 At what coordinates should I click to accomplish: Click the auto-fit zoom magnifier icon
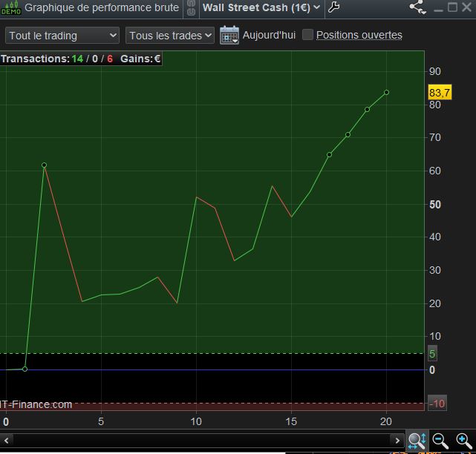click(x=417, y=441)
